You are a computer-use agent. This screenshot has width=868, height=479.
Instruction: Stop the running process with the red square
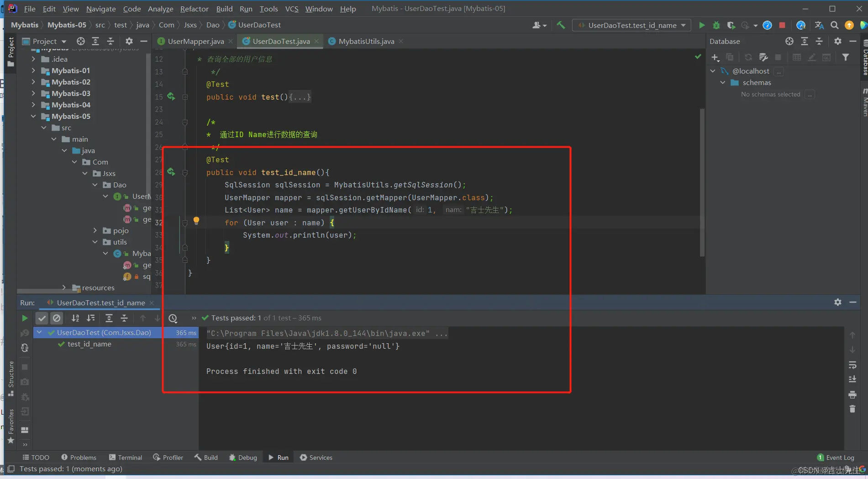pyautogui.click(x=782, y=25)
